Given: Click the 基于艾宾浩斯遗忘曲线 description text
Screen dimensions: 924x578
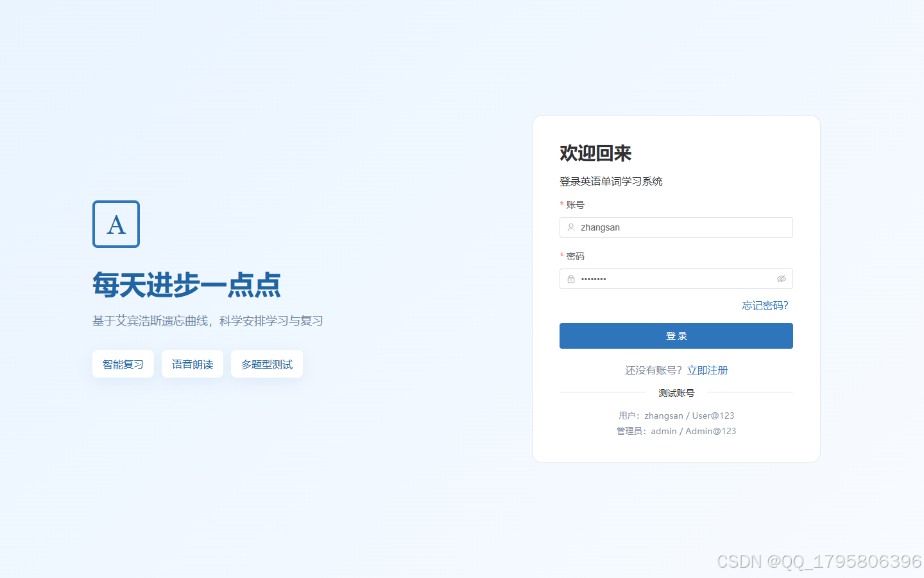Looking at the screenshot, I should (207, 321).
